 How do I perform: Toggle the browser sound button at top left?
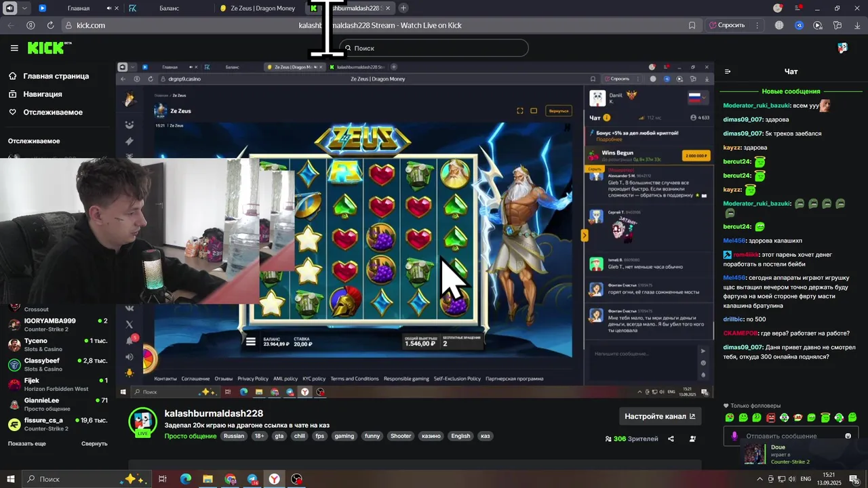(x=9, y=8)
